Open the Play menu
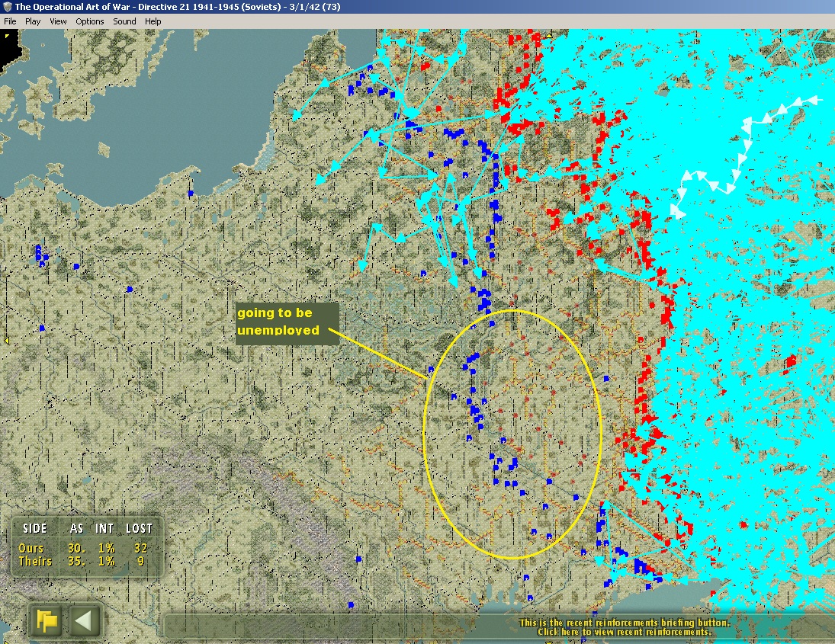Screen dimensions: 835x644 tap(33, 21)
